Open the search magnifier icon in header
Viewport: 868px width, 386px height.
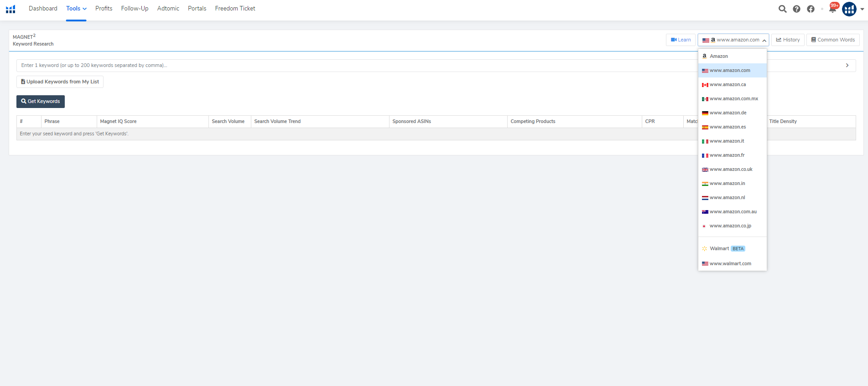(x=782, y=9)
